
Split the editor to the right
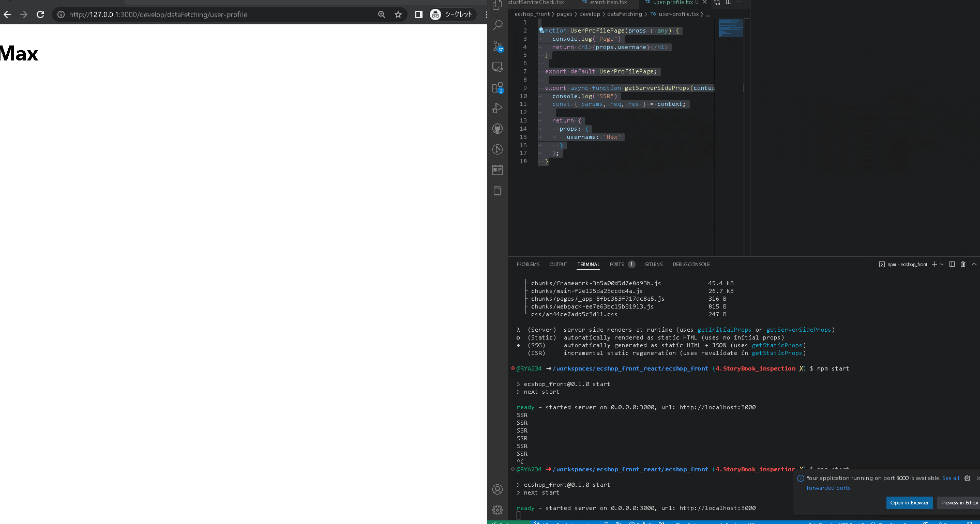[x=728, y=3]
